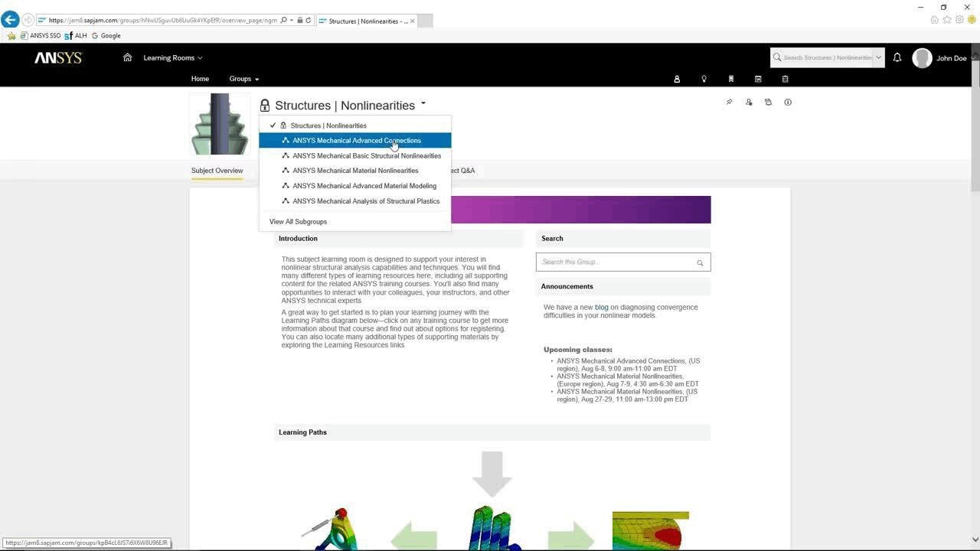Open the blog link in Announcements

point(602,308)
